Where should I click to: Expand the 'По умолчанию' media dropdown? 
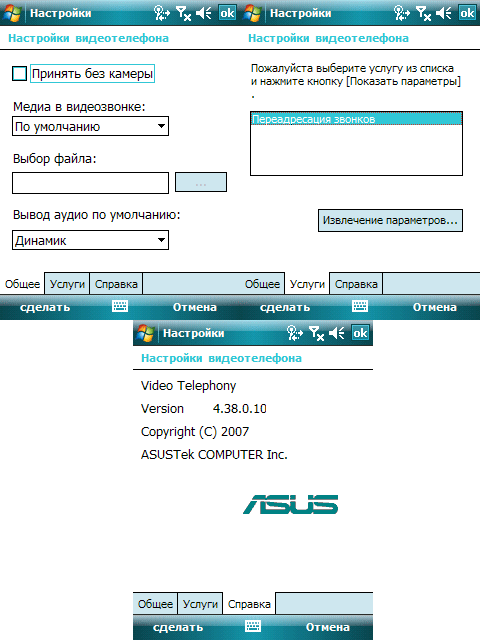coord(90,127)
